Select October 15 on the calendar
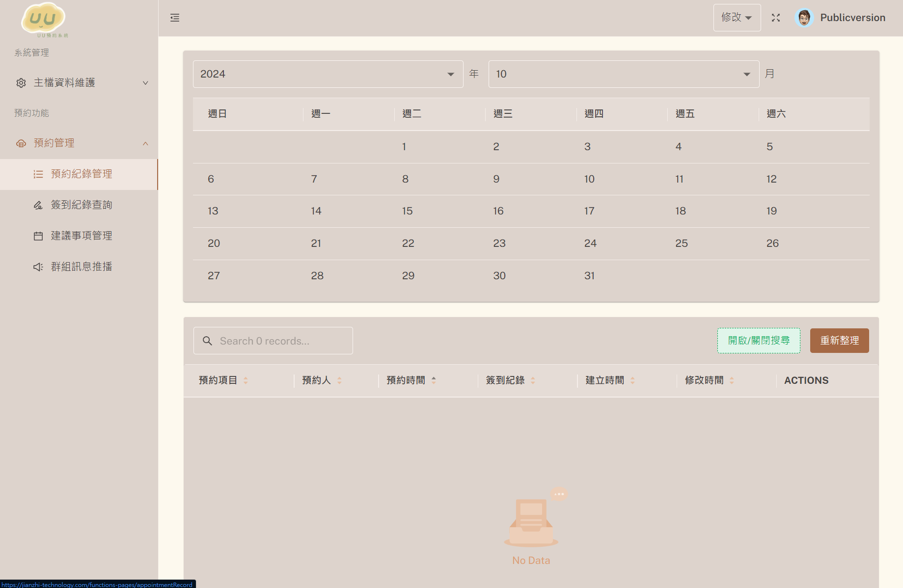The width and height of the screenshot is (903, 588). (x=407, y=211)
